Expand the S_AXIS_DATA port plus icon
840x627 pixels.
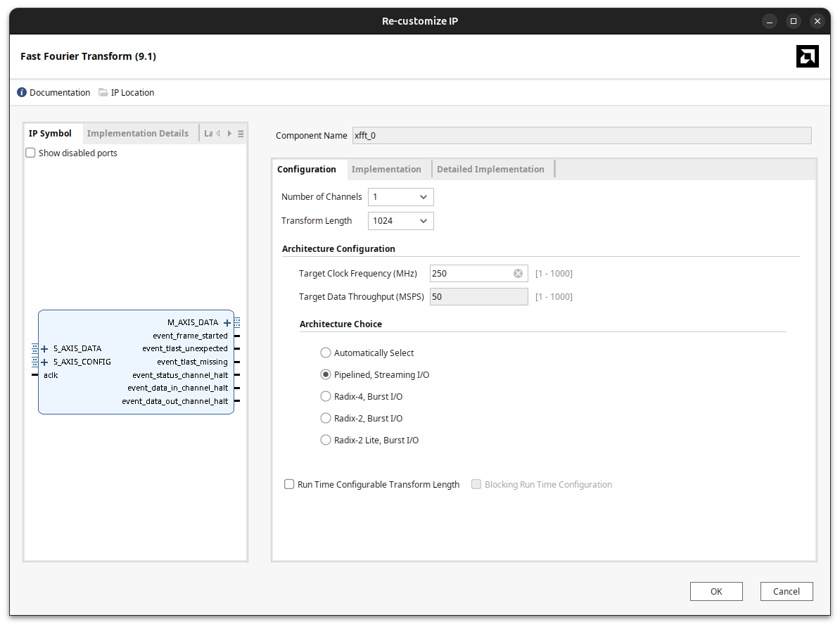[x=44, y=349]
